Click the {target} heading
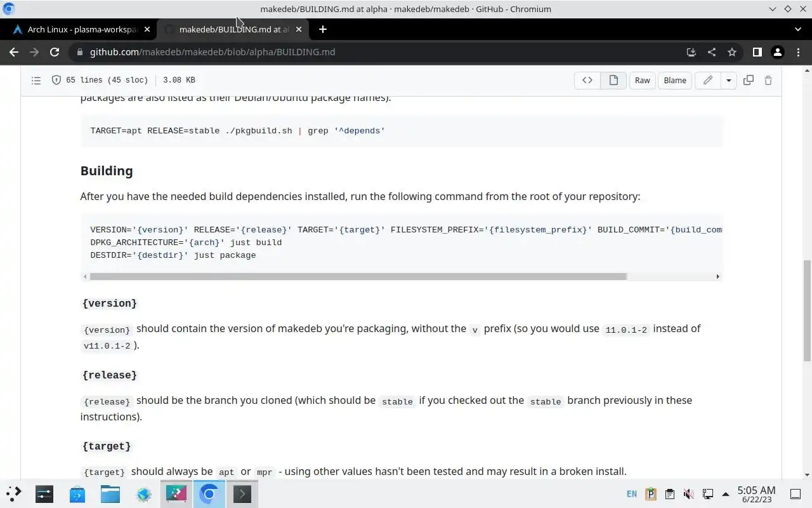Image resolution: width=812 pixels, height=508 pixels. [107, 446]
